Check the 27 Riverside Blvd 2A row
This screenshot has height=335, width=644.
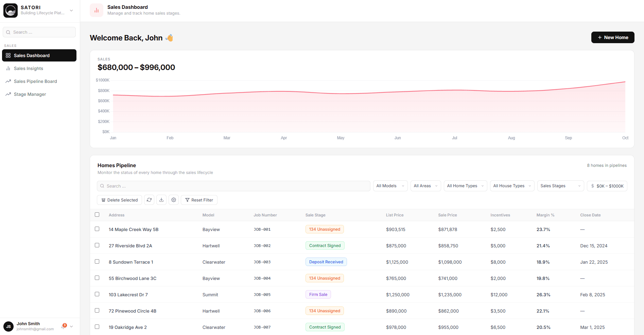[97, 245]
